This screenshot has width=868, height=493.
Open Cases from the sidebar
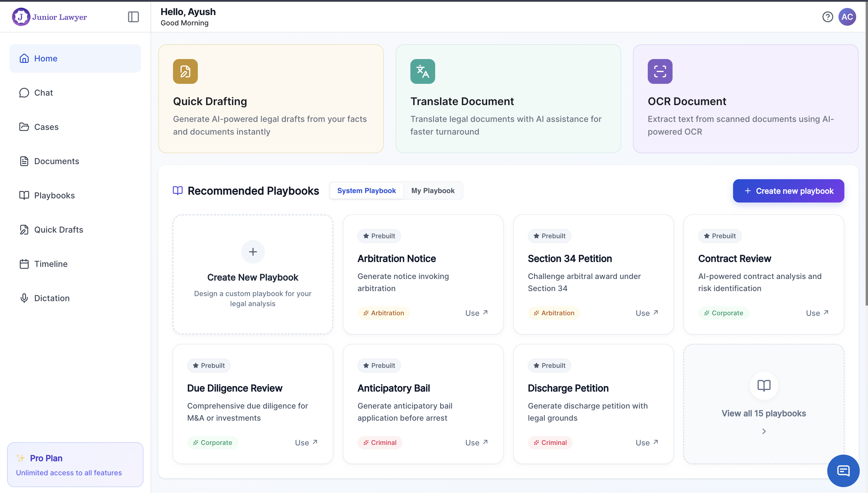[x=75, y=127]
